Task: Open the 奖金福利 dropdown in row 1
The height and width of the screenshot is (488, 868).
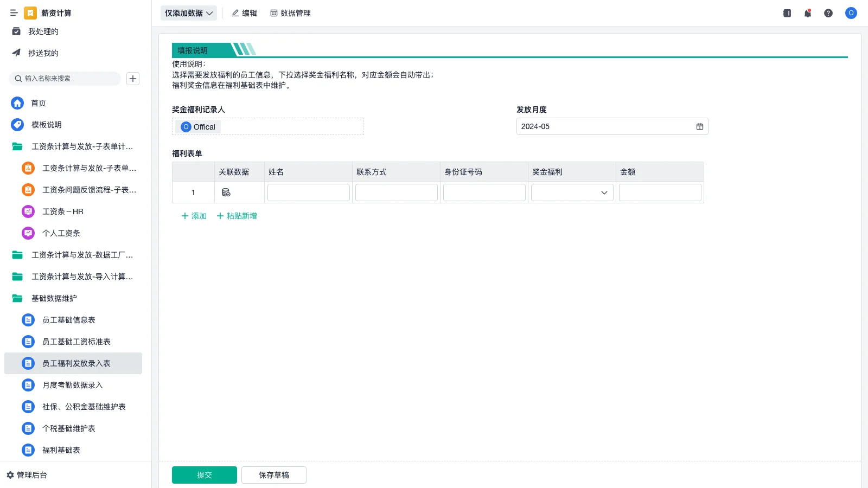Action: 572,192
